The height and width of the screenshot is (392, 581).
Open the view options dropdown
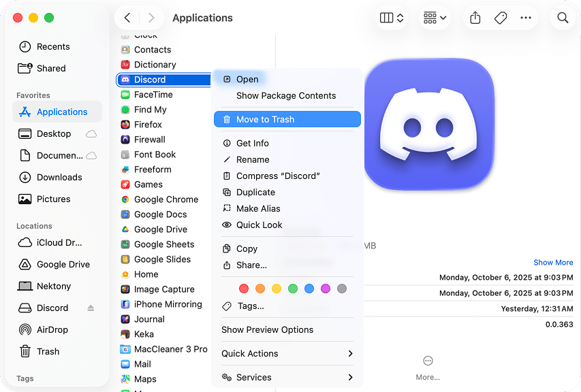[x=391, y=17]
